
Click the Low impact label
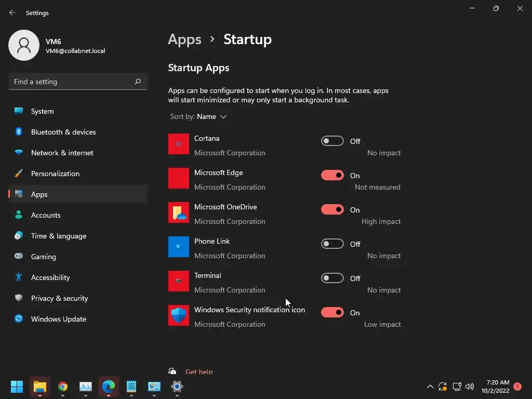[382, 324]
